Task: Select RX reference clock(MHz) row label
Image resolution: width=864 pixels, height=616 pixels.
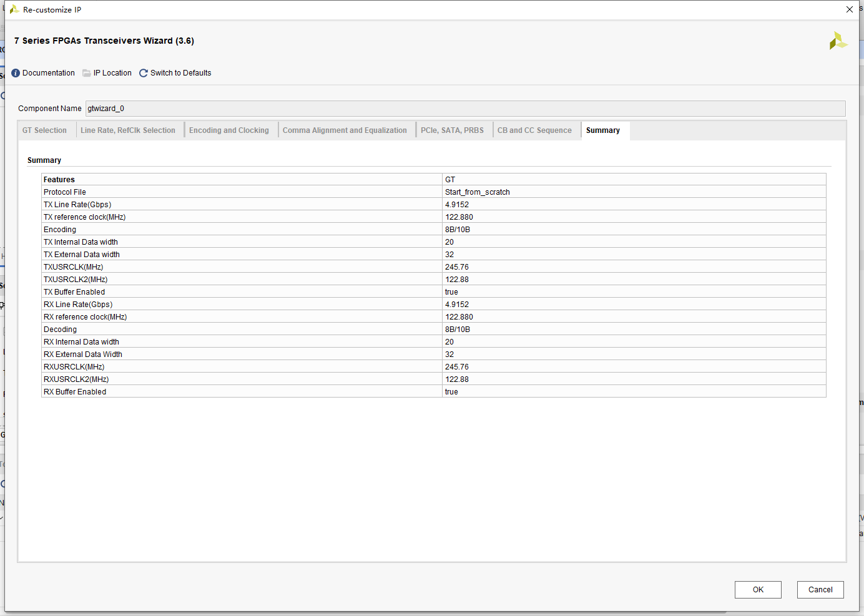Action: [86, 317]
